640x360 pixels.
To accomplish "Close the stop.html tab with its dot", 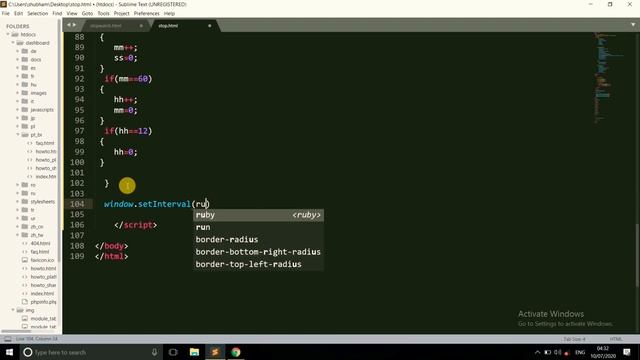I will click(x=210, y=25).
